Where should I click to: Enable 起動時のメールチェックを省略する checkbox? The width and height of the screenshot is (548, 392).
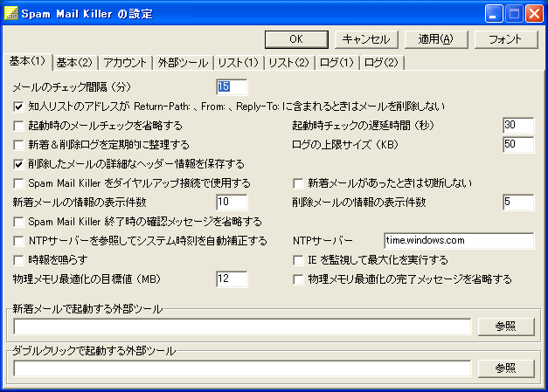[x=18, y=126]
